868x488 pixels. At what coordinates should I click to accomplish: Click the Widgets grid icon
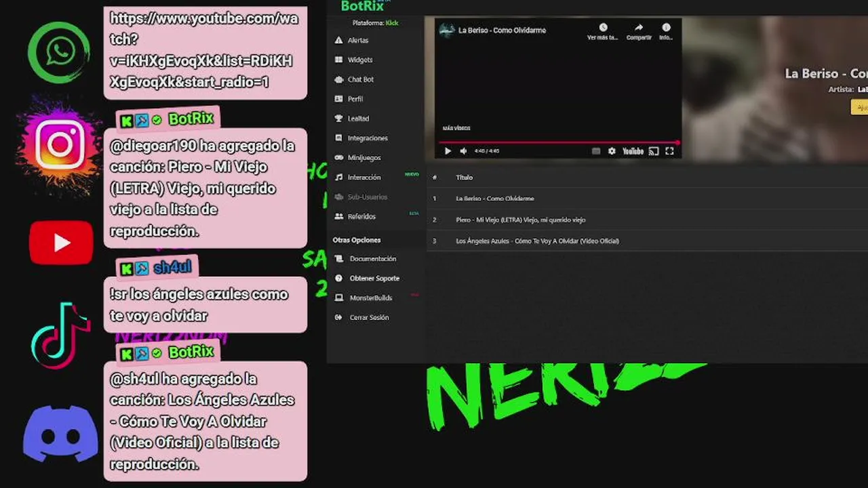coord(339,60)
